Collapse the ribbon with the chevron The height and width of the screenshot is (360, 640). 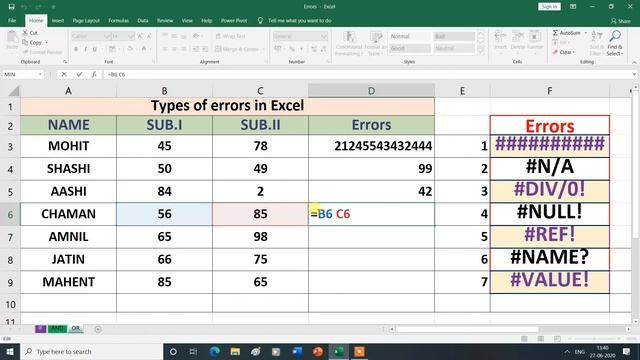(634, 62)
